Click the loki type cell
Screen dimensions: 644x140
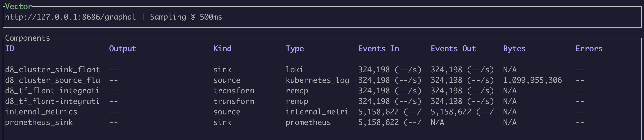coord(294,69)
